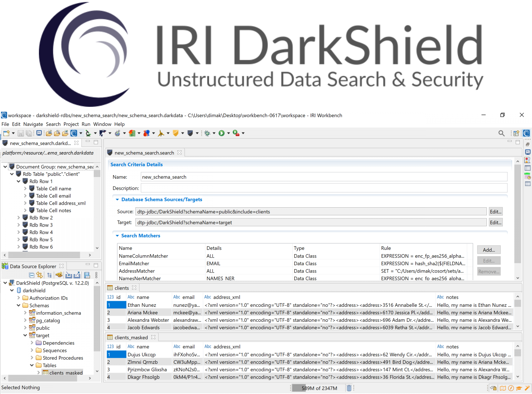Click the yellow shield toolbar icon
This screenshot has width=532, height=394.
click(x=176, y=133)
